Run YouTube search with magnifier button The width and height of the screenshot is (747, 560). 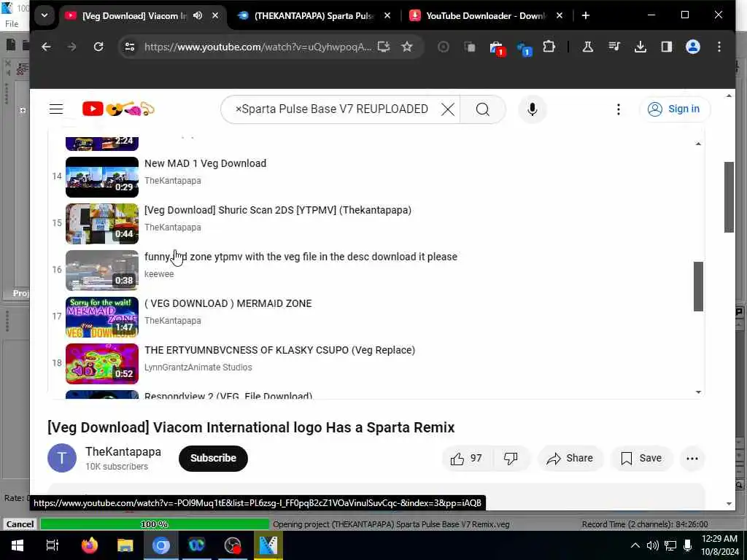[x=483, y=109]
